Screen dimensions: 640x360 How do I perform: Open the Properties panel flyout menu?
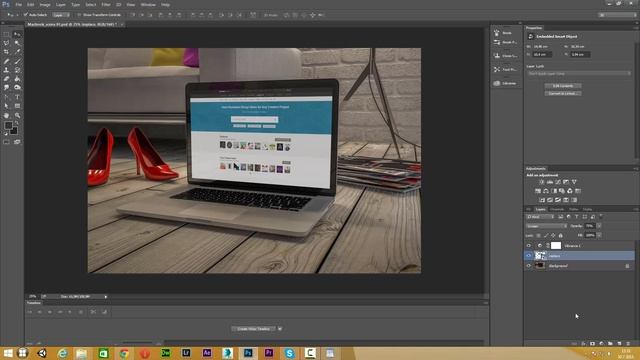tap(636, 28)
